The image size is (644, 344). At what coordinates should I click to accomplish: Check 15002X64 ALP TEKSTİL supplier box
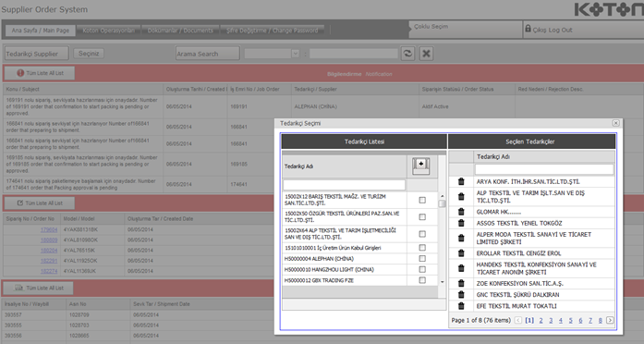pos(422,234)
